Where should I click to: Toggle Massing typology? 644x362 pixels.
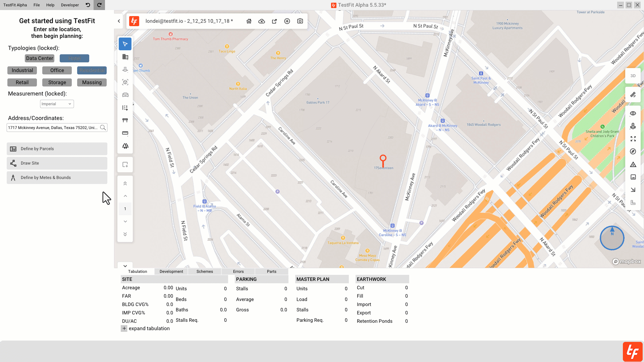click(x=92, y=82)
